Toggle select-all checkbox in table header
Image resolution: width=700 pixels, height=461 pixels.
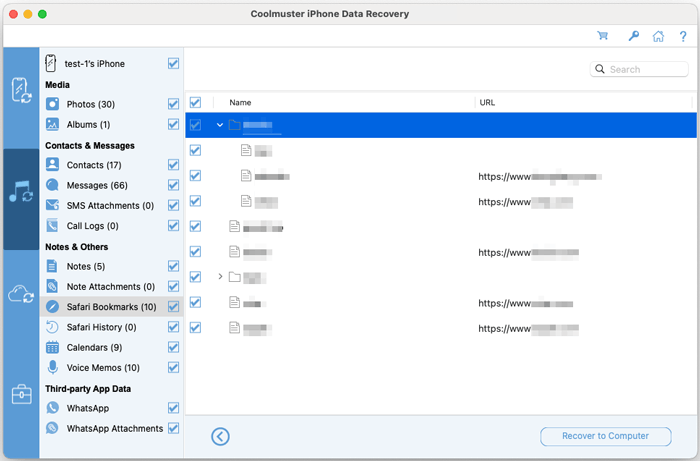point(195,103)
